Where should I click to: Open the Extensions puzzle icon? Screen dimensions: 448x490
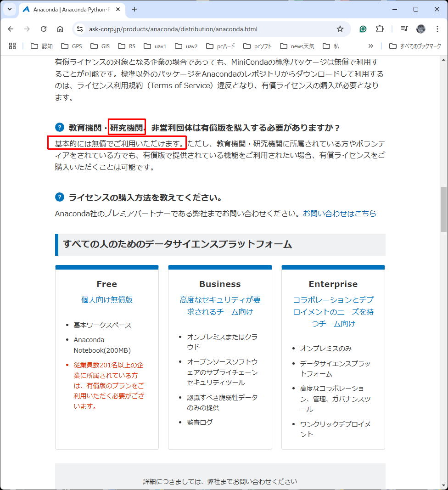[380, 29]
